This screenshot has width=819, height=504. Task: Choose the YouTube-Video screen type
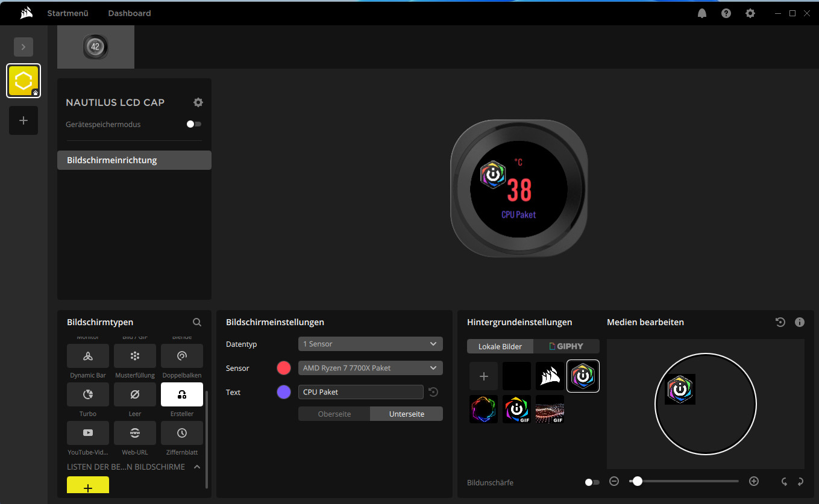[88, 433]
